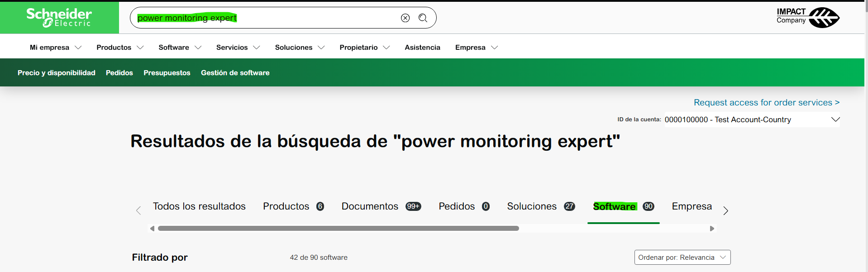Click the magnifier search icon
868x272 pixels.
coord(423,18)
